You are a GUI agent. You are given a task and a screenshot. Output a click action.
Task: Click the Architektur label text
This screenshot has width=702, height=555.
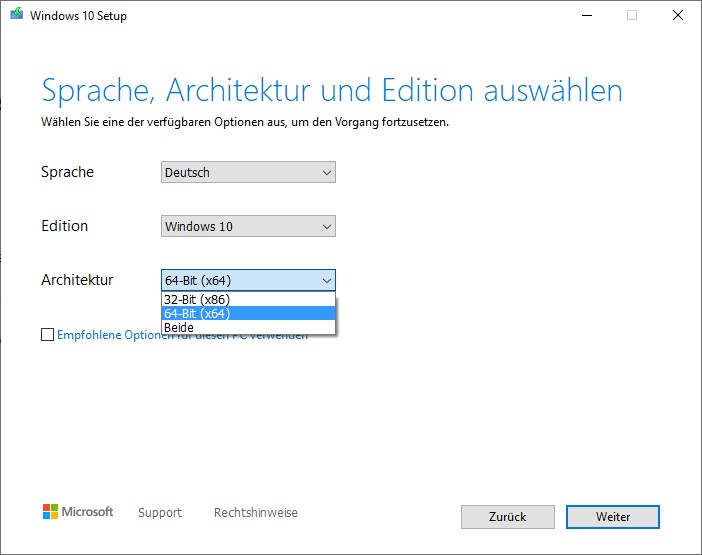pyautogui.click(x=77, y=280)
